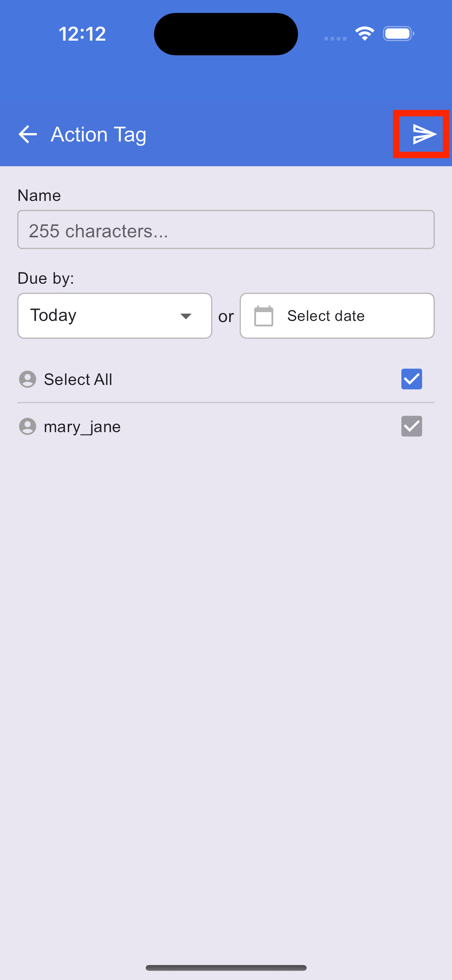Tap the Select All user avatar icon
The width and height of the screenshot is (452, 980).
(x=28, y=379)
